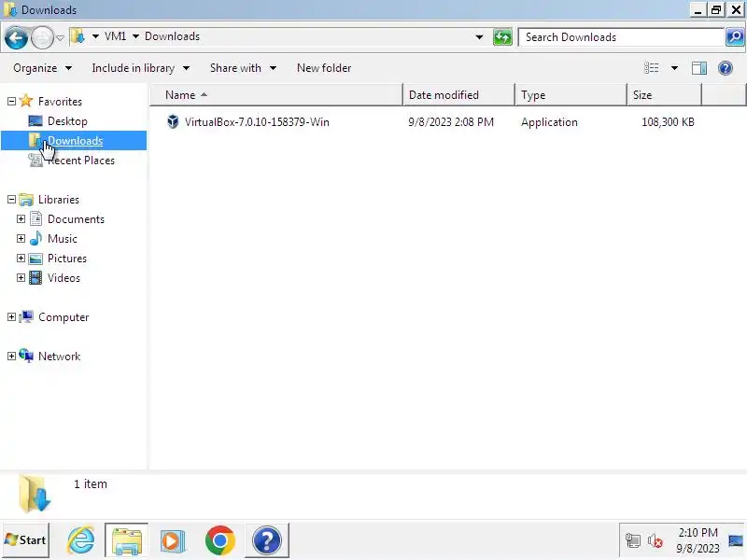This screenshot has height=560, width=747.
Task: Select Computer in the navigation pane
Action: pyautogui.click(x=63, y=317)
